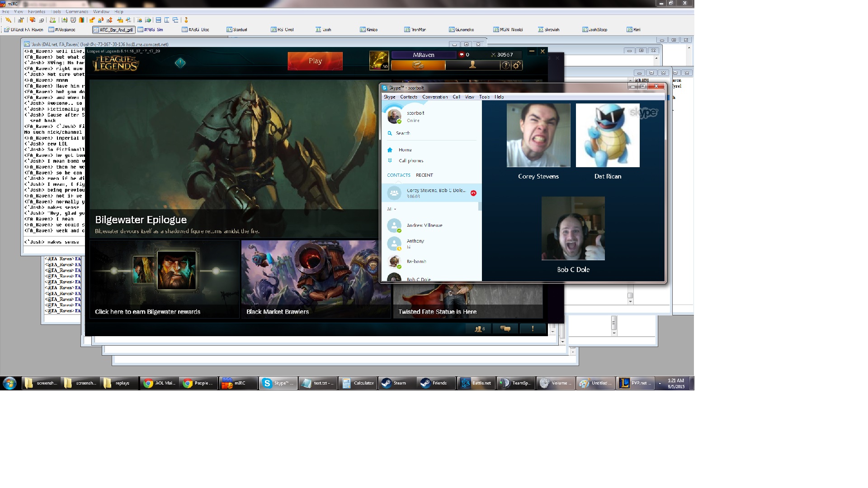Hang up call with red phone icon
The image size is (868, 488).
[x=473, y=193]
